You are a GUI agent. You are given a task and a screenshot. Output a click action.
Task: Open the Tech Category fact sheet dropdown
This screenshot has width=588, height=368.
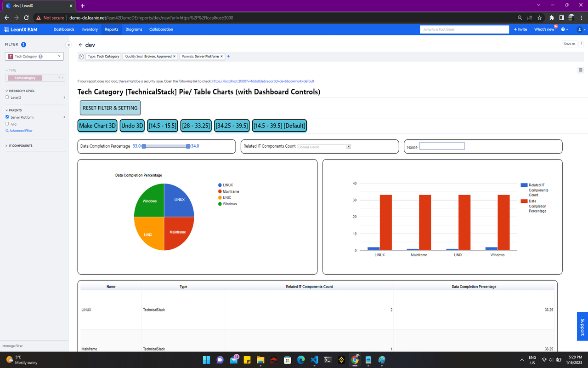point(34,56)
